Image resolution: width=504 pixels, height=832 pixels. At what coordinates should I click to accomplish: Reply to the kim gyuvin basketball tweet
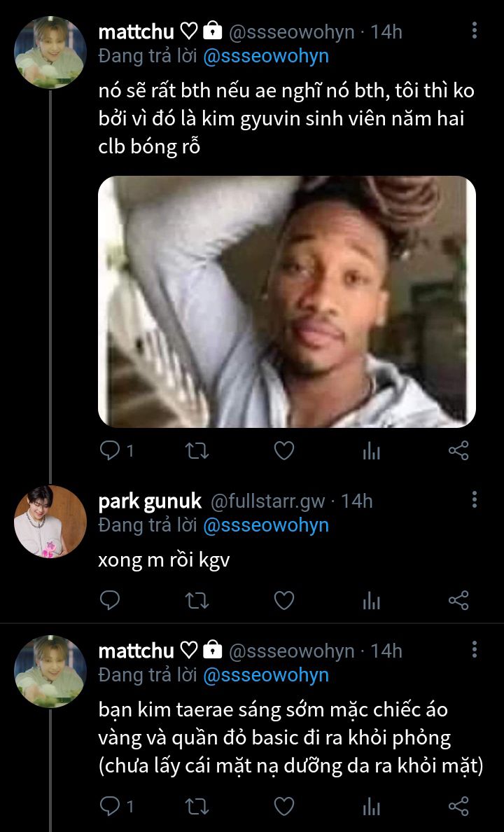click(x=110, y=451)
